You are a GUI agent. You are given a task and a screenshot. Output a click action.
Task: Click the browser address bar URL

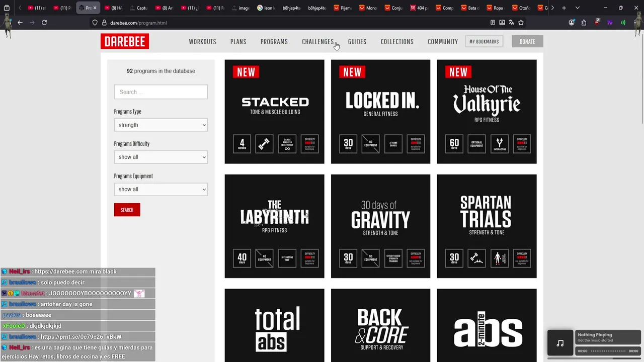[138, 23]
